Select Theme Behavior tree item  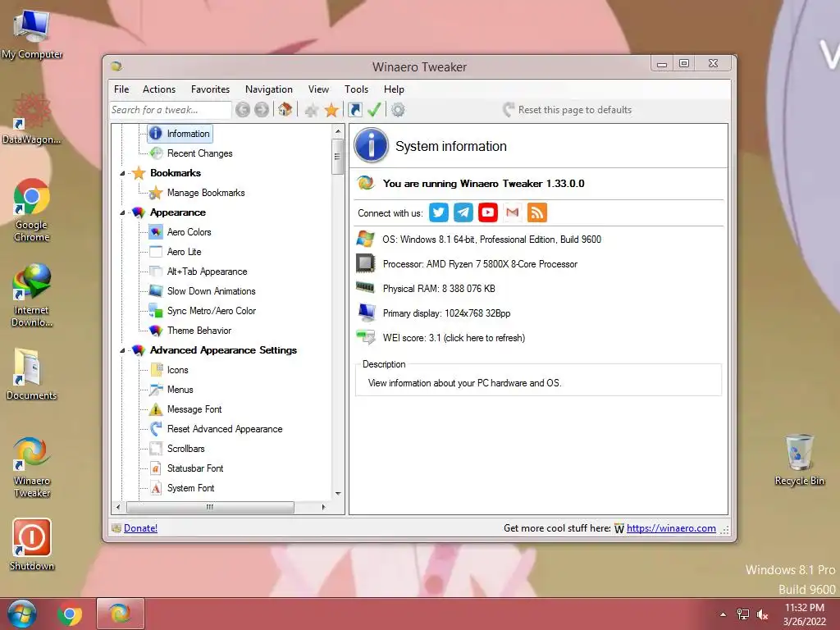(x=199, y=331)
